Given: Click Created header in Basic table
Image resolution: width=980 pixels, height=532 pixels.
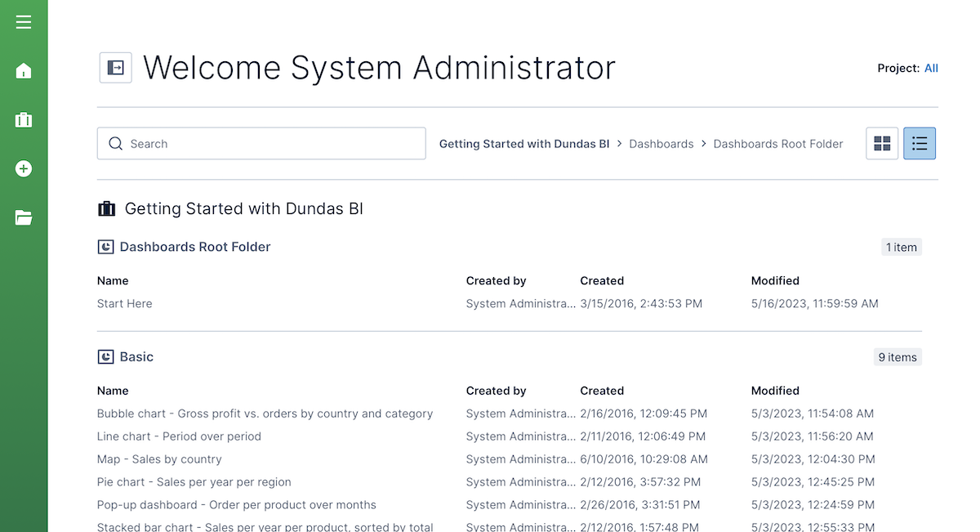Looking at the screenshot, I should (602, 391).
